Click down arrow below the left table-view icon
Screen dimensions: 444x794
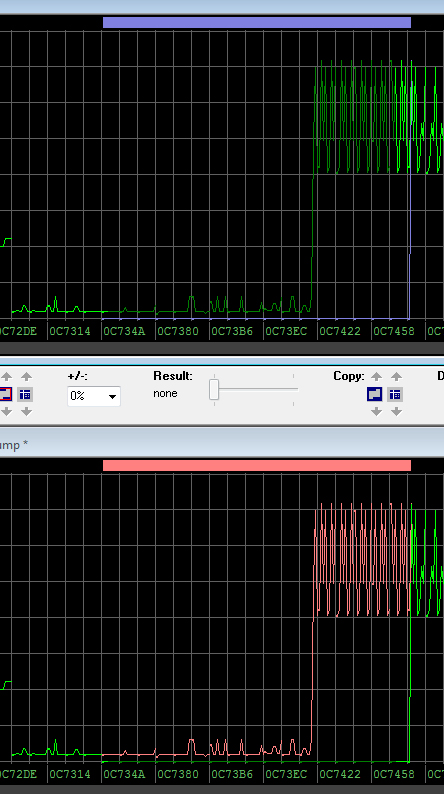[x=26, y=412]
